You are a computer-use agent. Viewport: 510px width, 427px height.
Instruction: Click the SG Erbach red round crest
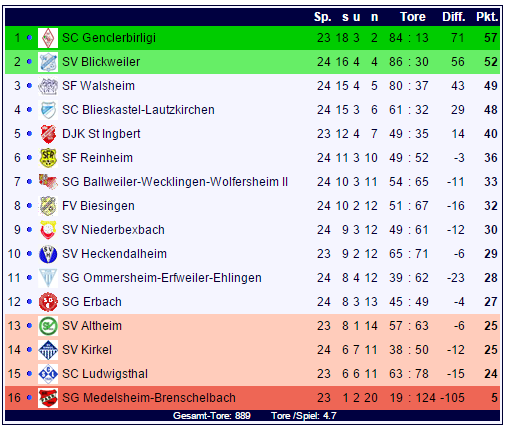click(48, 302)
